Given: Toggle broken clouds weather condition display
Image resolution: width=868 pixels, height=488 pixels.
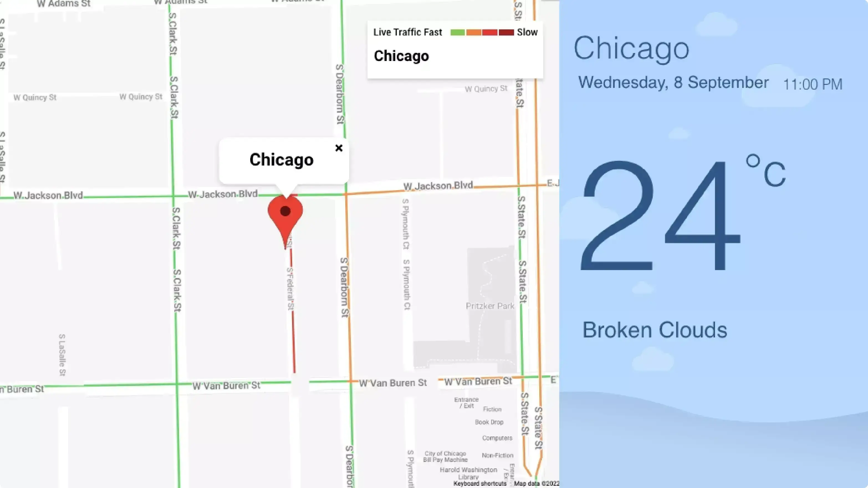Looking at the screenshot, I should point(655,330).
